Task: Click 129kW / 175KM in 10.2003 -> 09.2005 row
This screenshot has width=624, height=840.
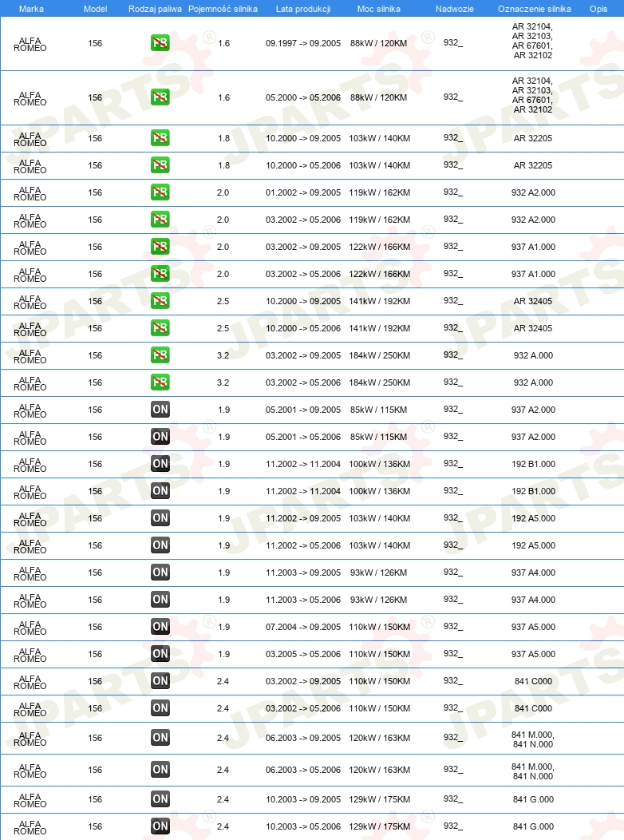Action: pyautogui.click(x=380, y=799)
